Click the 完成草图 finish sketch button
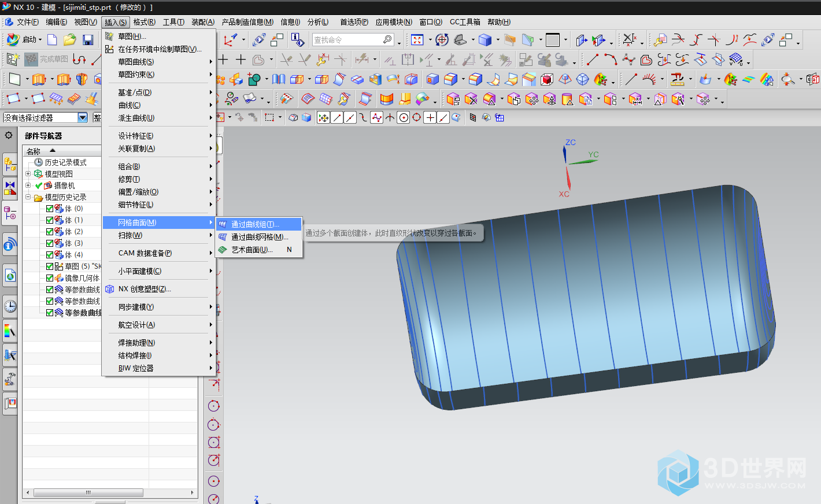The height and width of the screenshot is (504, 821). [46, 59]
